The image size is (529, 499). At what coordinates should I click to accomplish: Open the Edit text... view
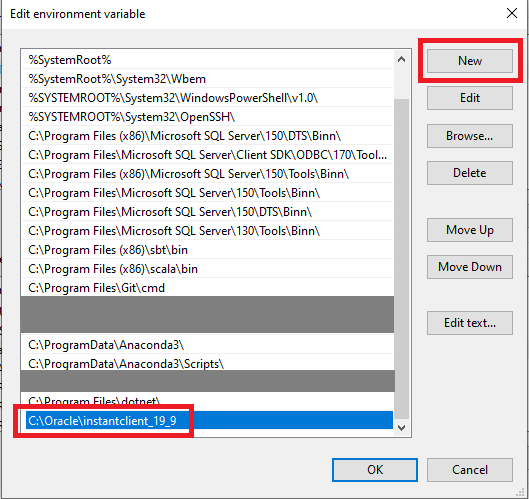coord(470,323)
